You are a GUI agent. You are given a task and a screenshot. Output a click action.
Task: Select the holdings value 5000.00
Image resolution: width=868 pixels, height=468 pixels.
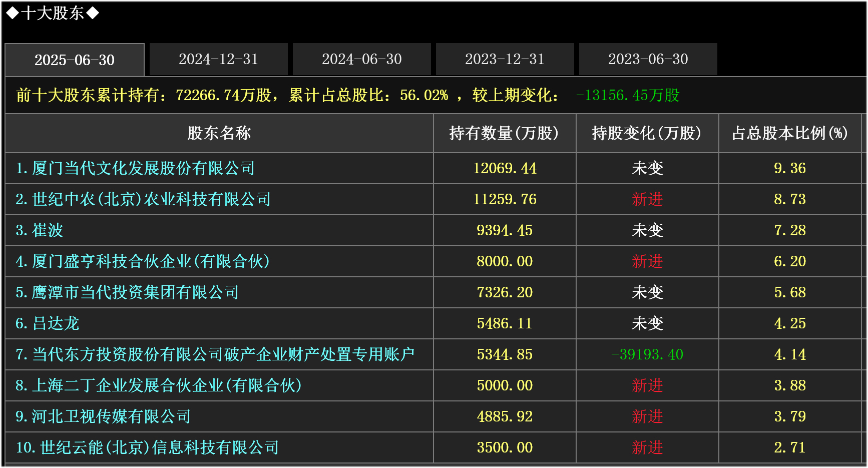point(505,385)
